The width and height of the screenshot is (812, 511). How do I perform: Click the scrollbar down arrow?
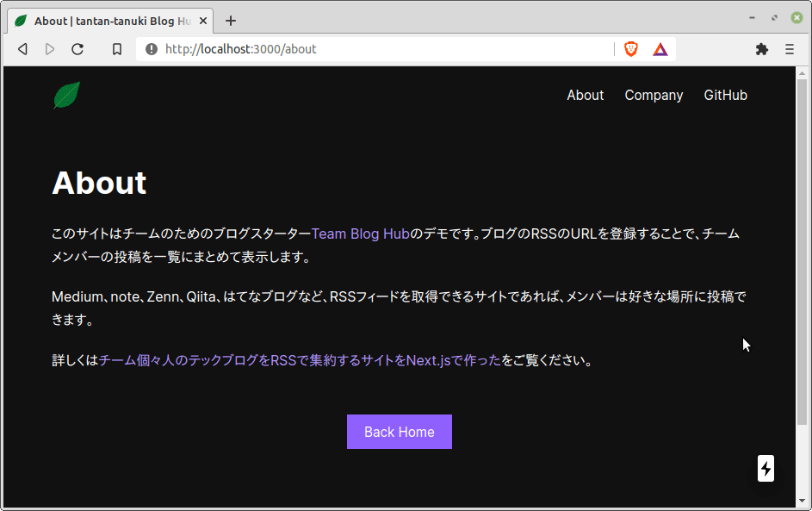802,501
